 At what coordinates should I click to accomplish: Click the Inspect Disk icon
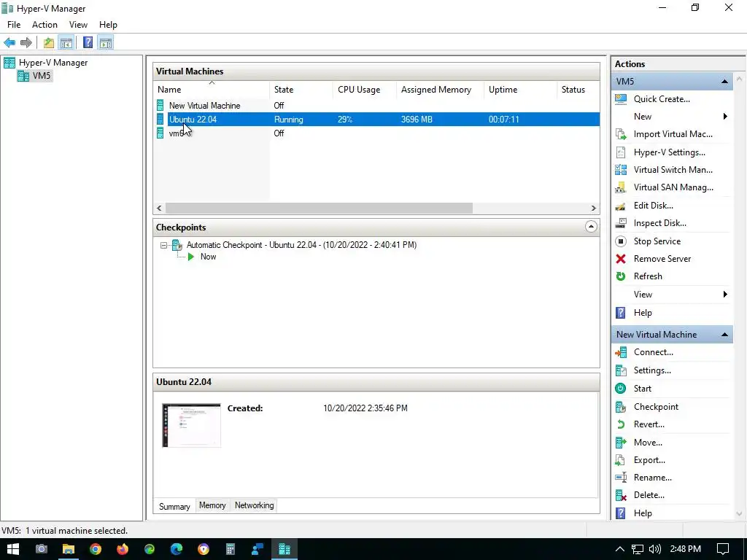[x=621, y=223]
